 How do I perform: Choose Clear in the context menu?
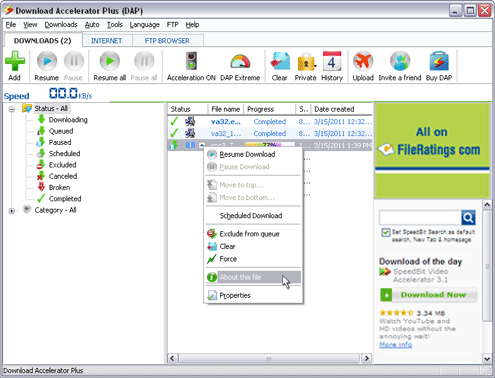tap(253, 246)
